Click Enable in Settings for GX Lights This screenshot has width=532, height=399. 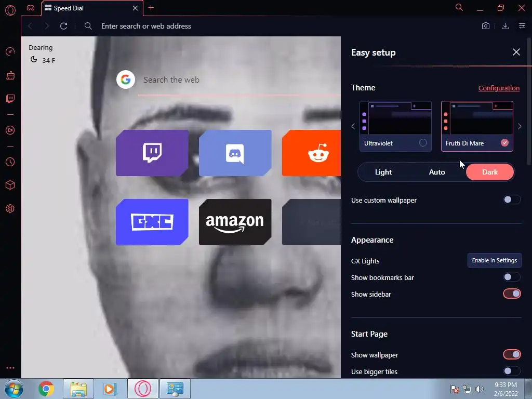click(x=495, y=260)
